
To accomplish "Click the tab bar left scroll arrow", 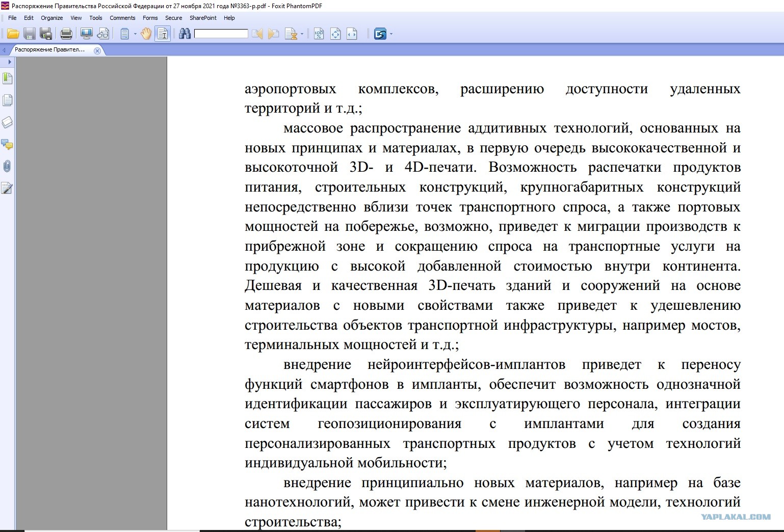I will pos(4,50).
